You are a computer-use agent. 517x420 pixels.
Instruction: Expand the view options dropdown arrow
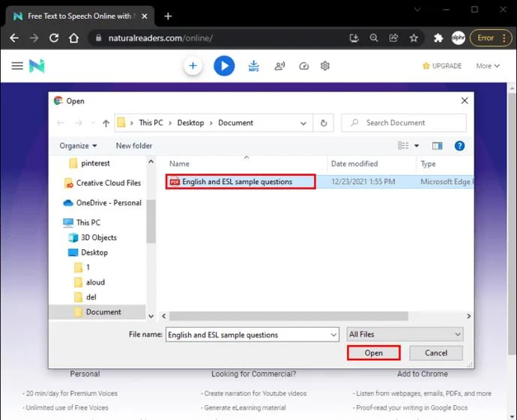417,145
